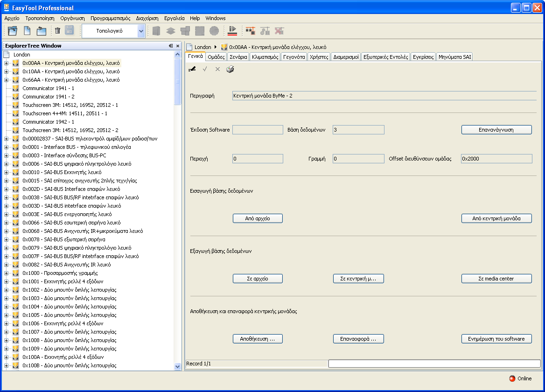Select 0x0003 Interface σύνδεσης BUS-PC row

64,155
